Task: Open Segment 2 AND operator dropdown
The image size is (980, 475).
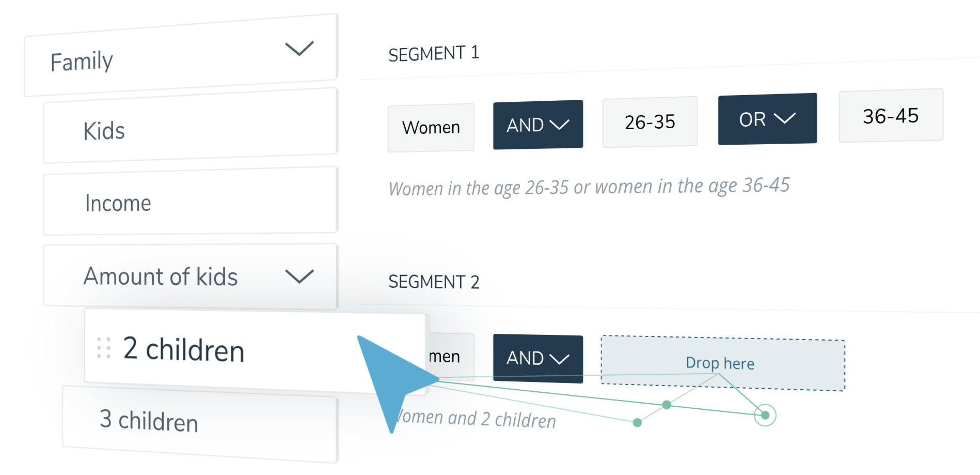Action: 538,358
